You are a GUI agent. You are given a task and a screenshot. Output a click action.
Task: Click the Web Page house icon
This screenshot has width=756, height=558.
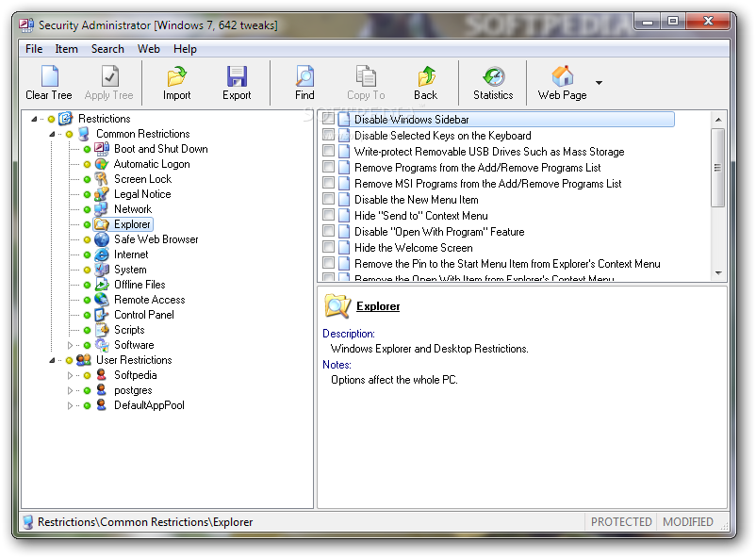pos(562,76)
